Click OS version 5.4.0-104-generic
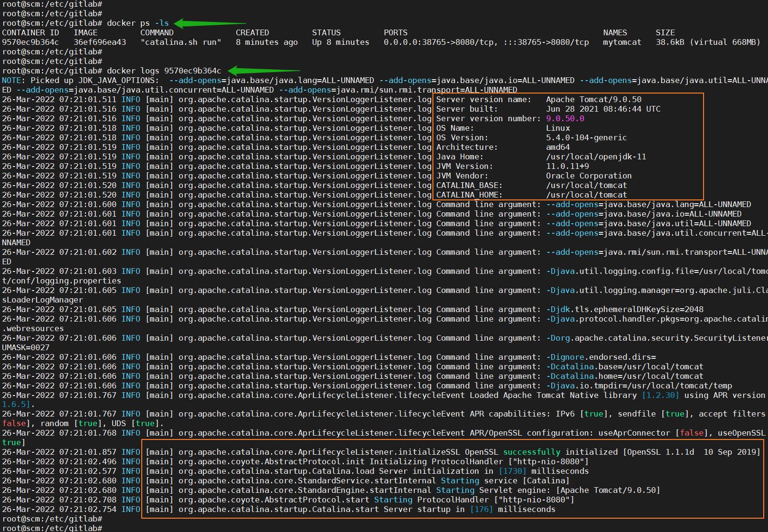The width and height of the screenshot is (768, 532). 587,137
